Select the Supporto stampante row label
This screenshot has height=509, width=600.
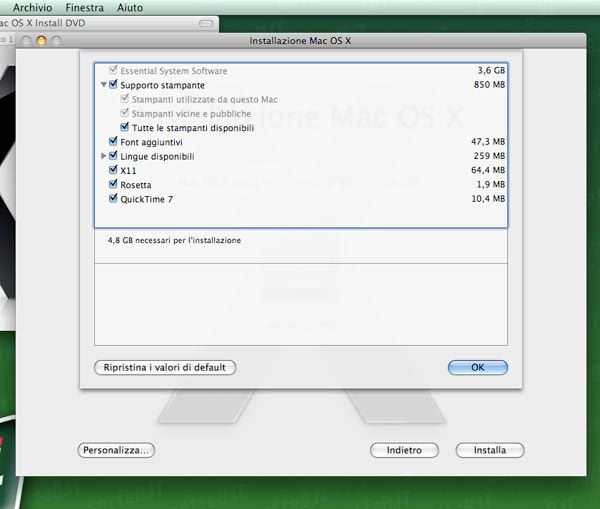[162, 85]
